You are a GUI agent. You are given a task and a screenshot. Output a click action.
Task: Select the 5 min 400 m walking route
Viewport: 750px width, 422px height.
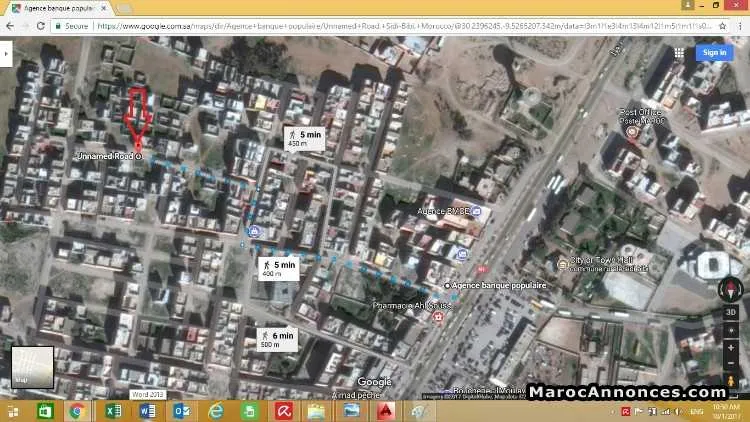278,269
